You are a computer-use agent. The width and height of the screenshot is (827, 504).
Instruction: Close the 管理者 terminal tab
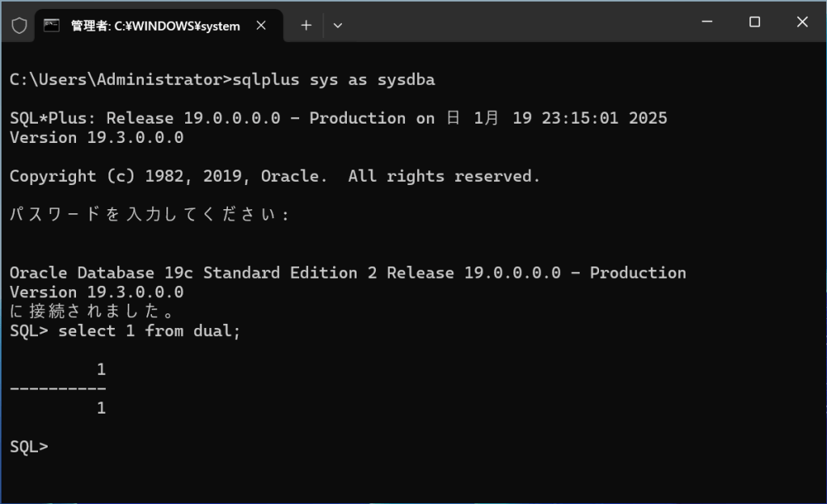(x=262, y=25)
